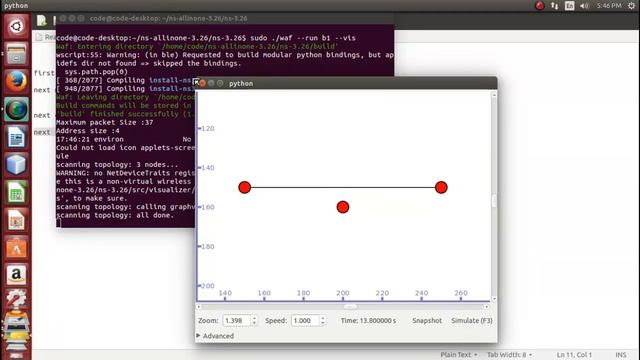Screen dimensions: 640x360
Task: Open the Files manager in the launcher
Action: [x=16, y=54]
